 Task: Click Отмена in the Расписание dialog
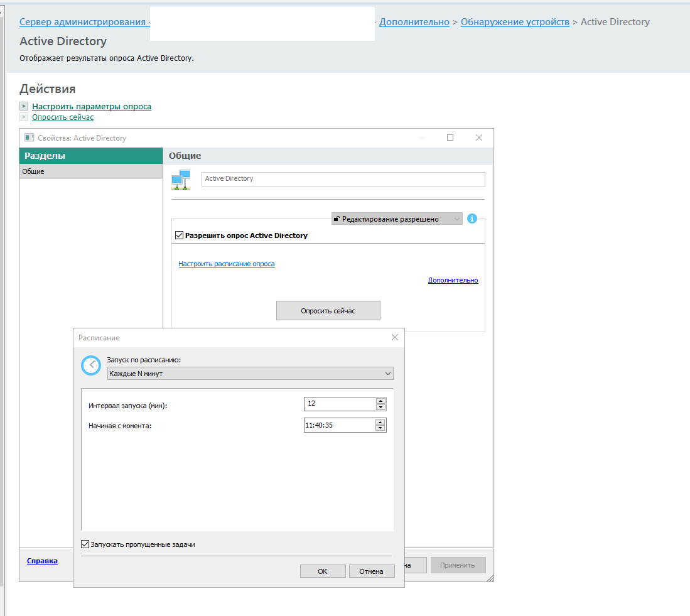[x=372, y=571]
